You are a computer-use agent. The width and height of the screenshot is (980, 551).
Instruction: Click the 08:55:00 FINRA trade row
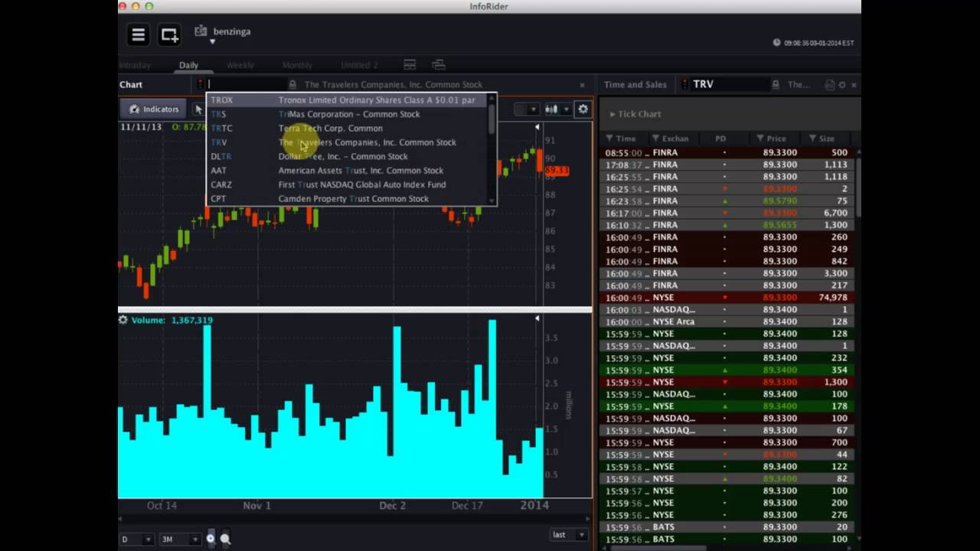click(x=727, y=152)
